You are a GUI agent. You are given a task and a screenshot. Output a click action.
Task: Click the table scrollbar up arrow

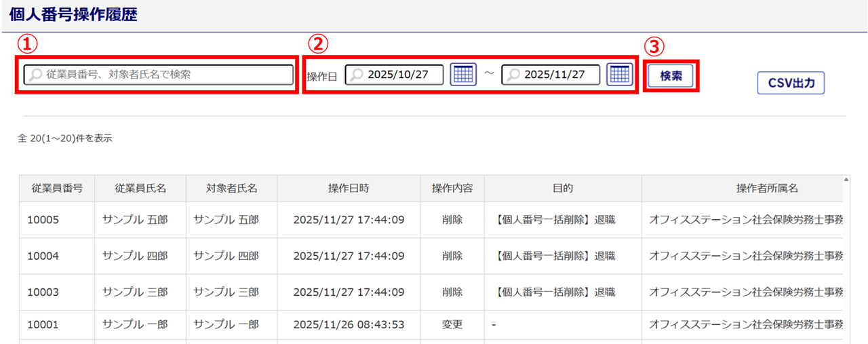846,180
